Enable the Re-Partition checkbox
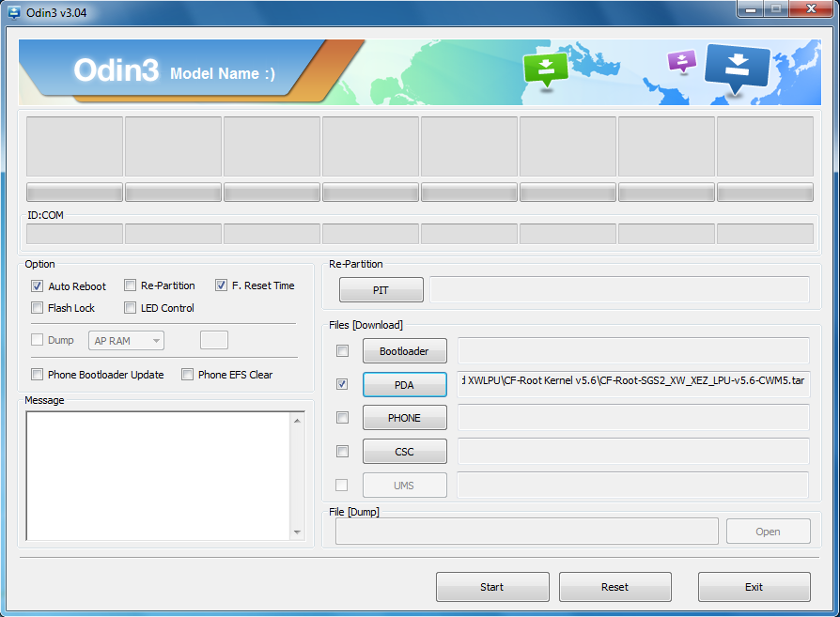The image size is (840, 617). tap(130, 285)
